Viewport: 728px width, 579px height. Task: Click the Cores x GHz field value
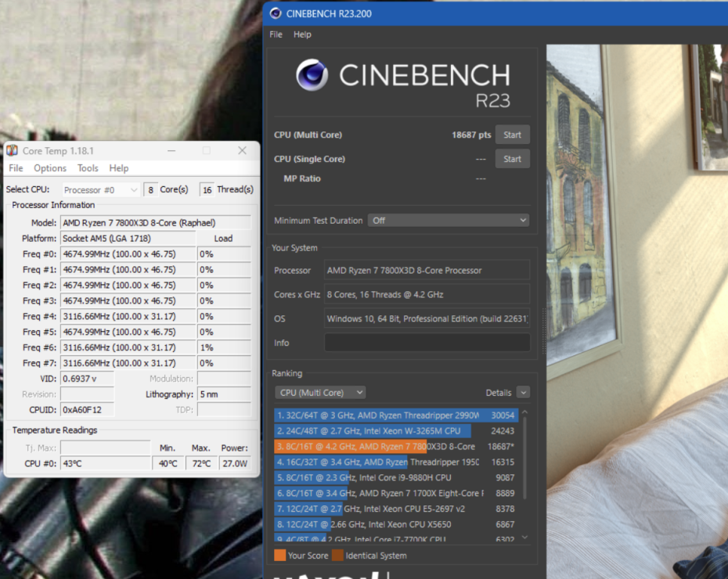pyautogui.click(x=427, y=294)
